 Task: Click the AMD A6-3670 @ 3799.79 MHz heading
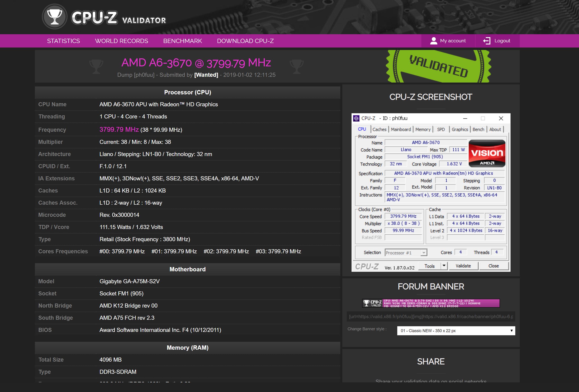click(x=196, y=63)
